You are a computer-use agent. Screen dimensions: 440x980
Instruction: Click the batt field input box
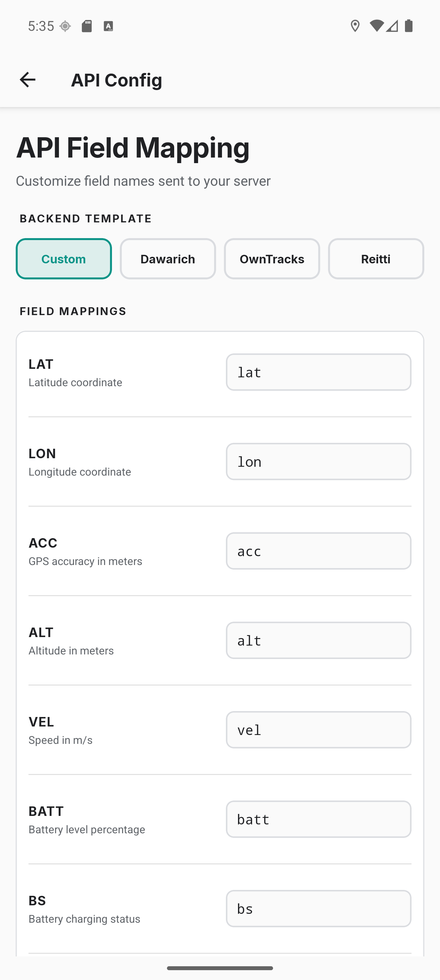pyautogui.click(x=318, y=819)
